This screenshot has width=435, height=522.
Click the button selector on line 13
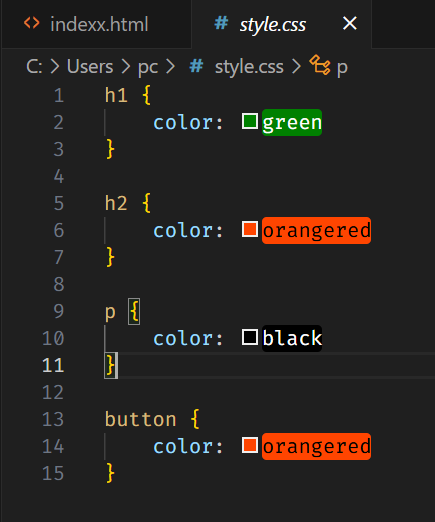[x=140, y=419]
